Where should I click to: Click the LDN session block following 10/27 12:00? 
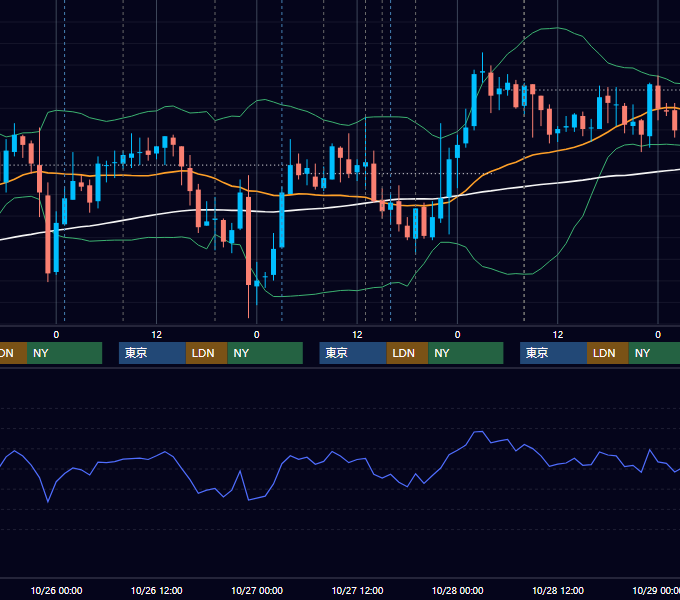point(407,353)
